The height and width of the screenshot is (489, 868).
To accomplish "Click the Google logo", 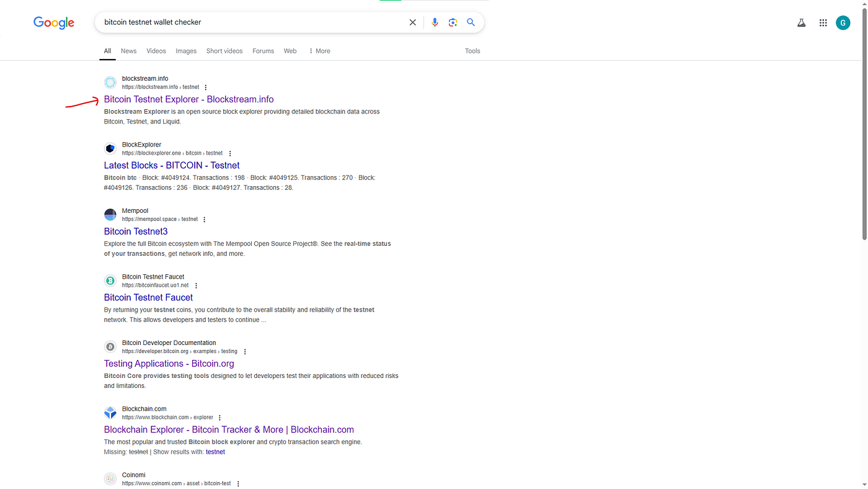I will pyautogui.click(x=54, y=23).
